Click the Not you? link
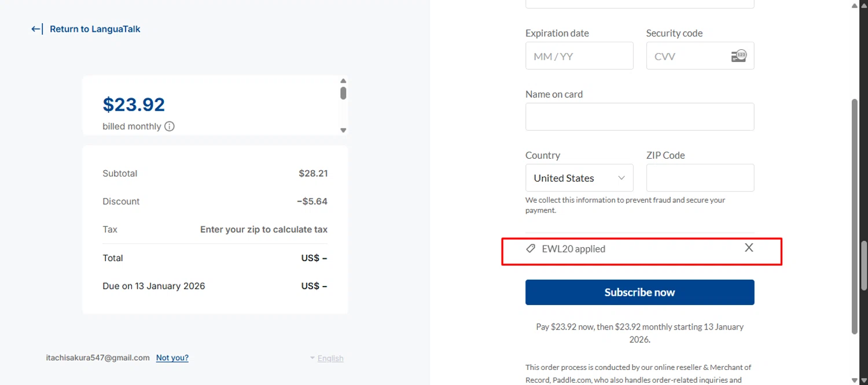Image resolution: width=868 pixels, height=385 pixels. click(172, 358)
